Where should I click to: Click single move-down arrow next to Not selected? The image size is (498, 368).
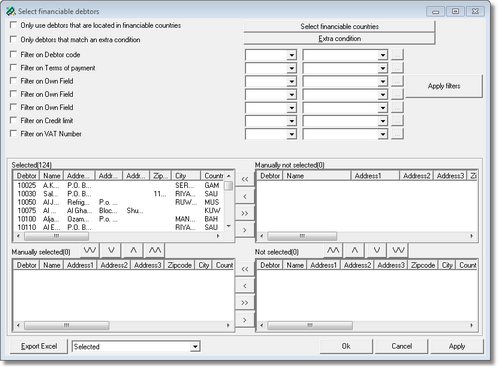click(x=377, y=250)
